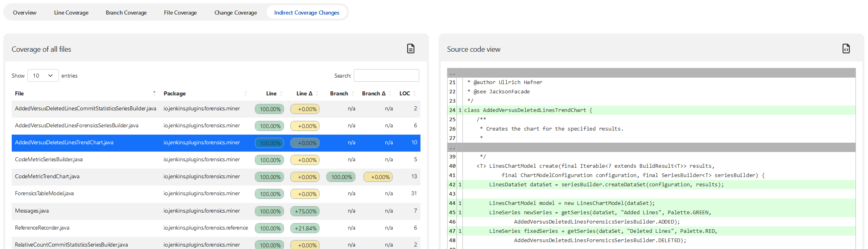This screenshot has width=868, height=249.
Task: Go to the Change Coverage tab
Action: click(x=235, y=13)
